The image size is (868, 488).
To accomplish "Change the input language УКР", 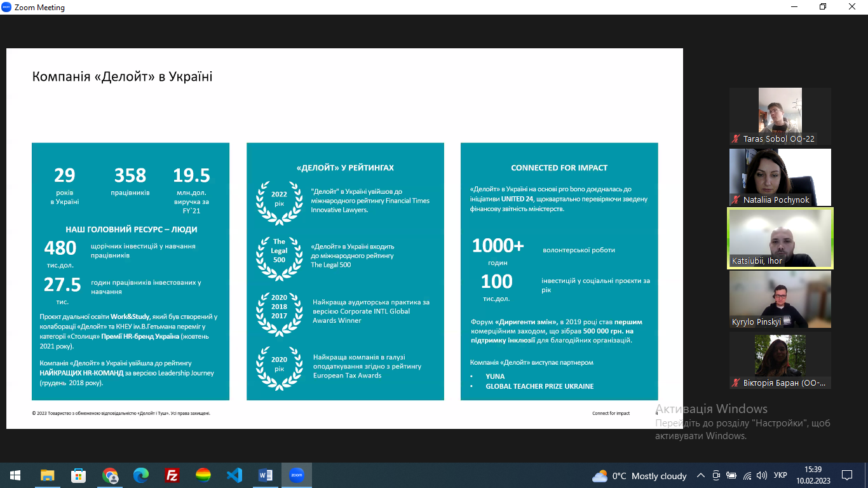I will [x=780, y=475].
